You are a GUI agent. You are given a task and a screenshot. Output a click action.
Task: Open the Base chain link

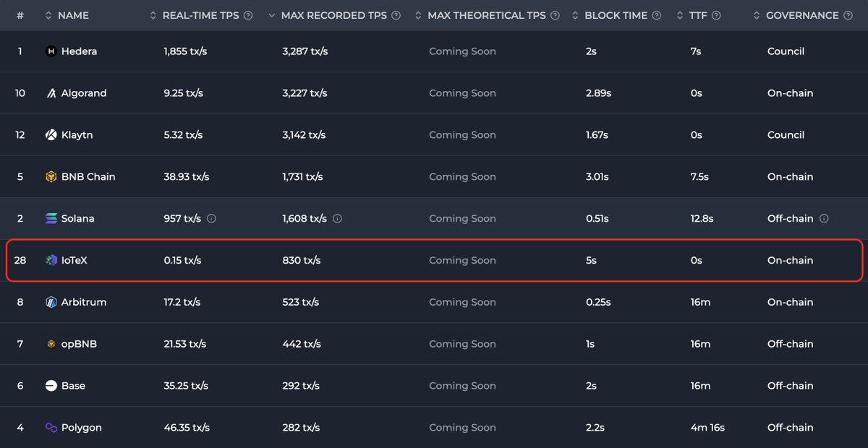(73, 386)
